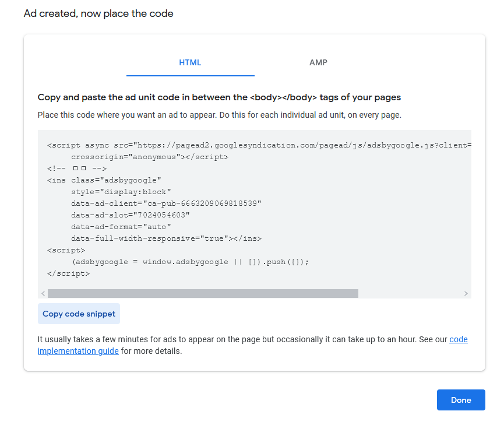Screen dimensions: 504x425
Task: Click the 'Copy and paste the ad unit code' heading
Action: pos(219,97)
